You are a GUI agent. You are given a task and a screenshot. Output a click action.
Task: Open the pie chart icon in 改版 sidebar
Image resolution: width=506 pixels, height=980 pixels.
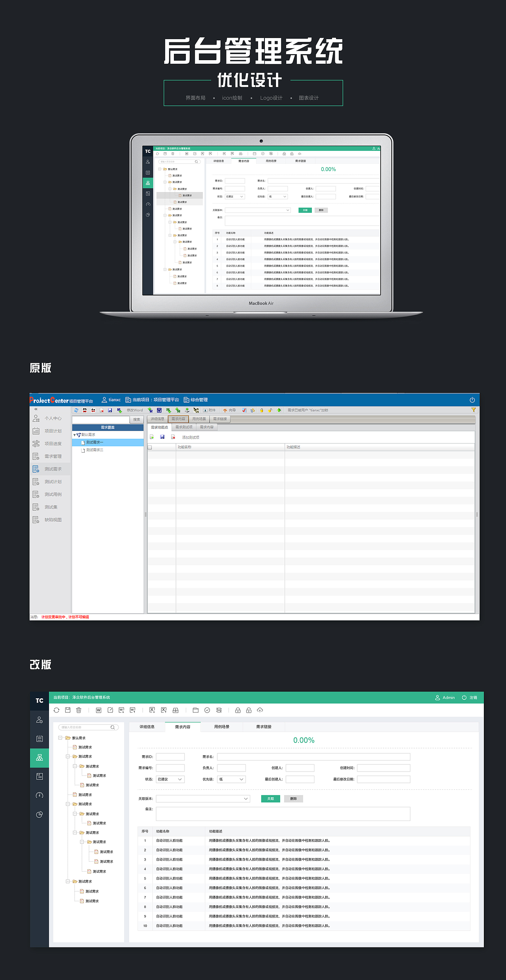pyautogui.click(x=40, y=814)
